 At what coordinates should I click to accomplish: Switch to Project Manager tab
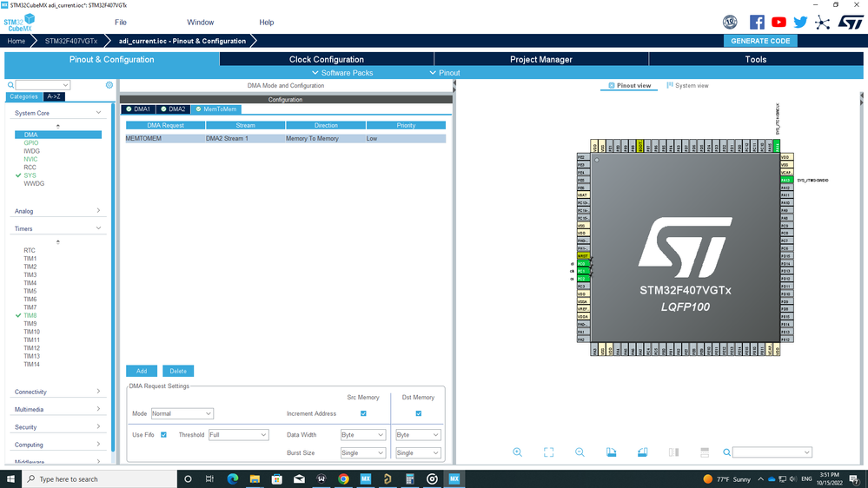point(540,59)
